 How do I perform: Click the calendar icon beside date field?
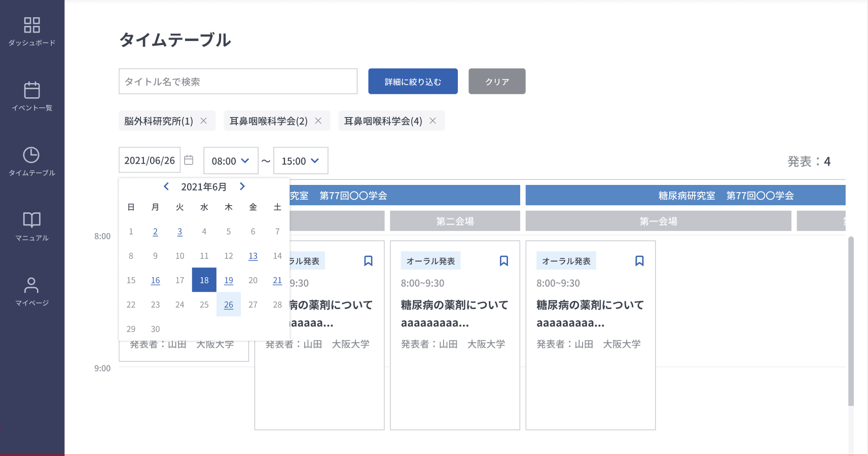click(189, 160)
